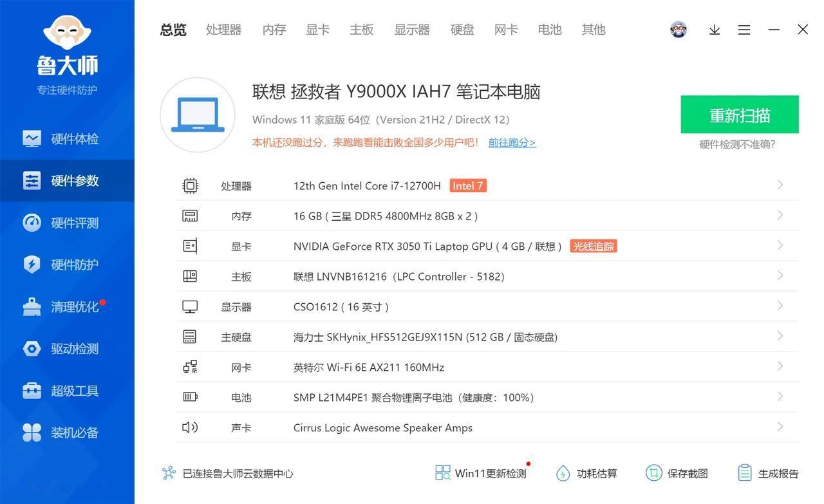Click the CSO1612 ( 16 英寸 ) text
This screenshot has width=824, height=504.
point(341,307)
